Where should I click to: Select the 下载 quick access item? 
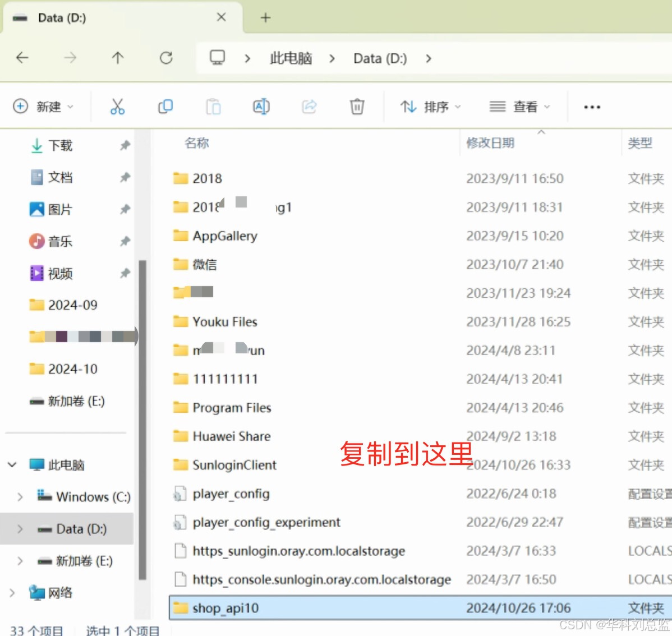coord(60,146)
